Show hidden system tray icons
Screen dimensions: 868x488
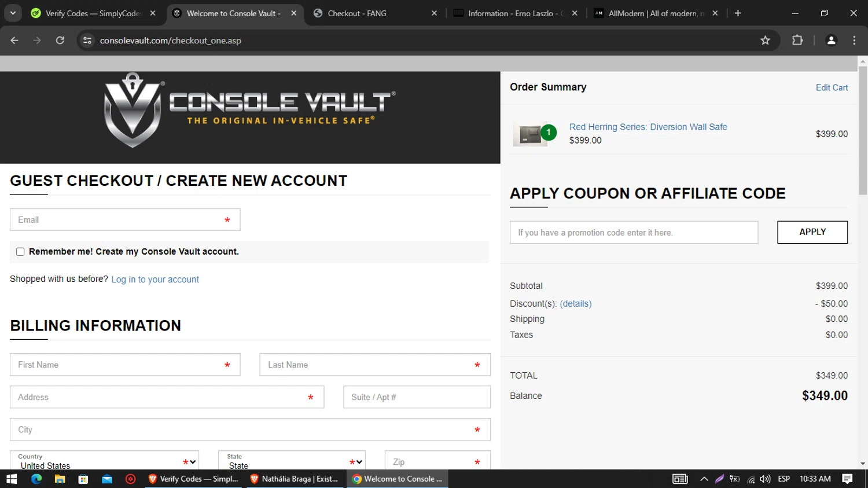click(x=704, y=479)
